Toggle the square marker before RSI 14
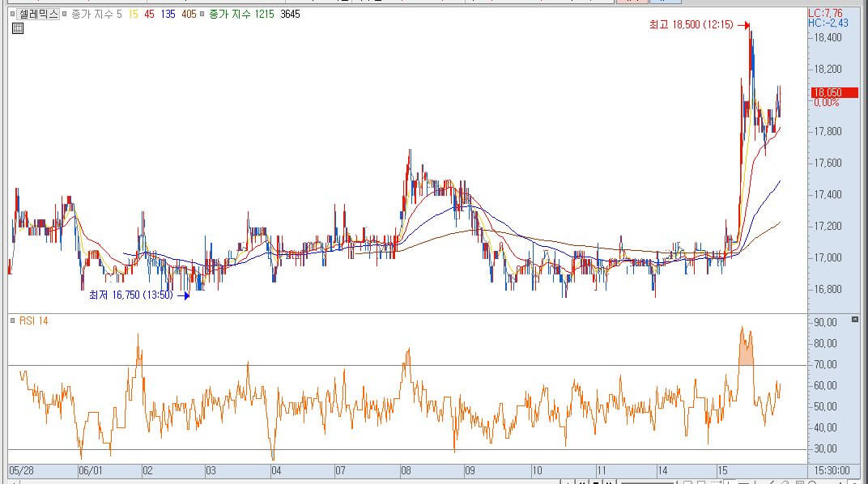 point(13,321)
